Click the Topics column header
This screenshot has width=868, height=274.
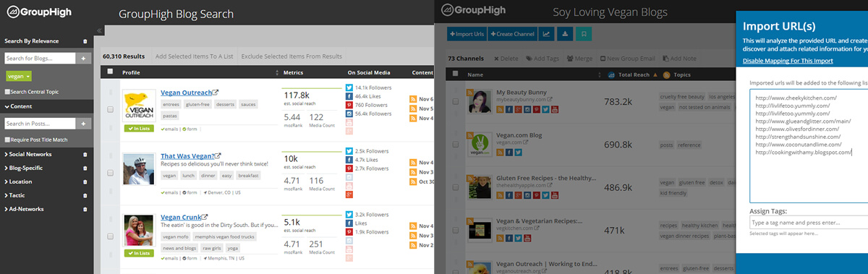pos(682,74)
